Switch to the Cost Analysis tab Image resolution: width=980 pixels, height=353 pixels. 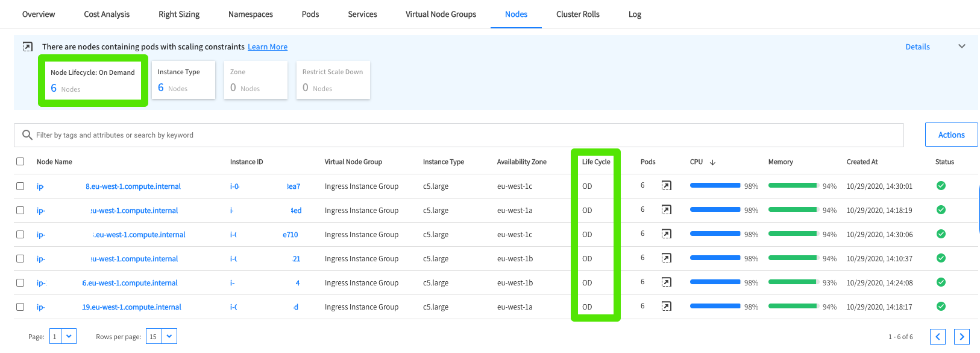(107, 14)
